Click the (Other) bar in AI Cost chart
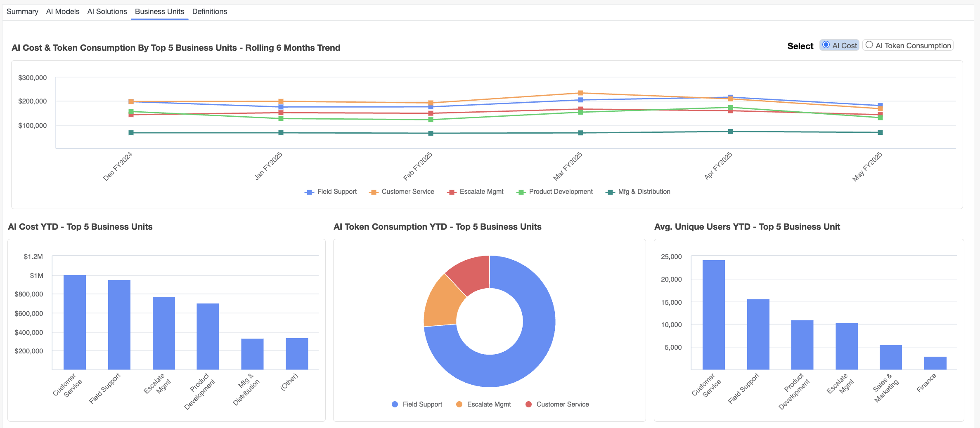Viewport: 980px width, 428px height. tap(297, 354)
